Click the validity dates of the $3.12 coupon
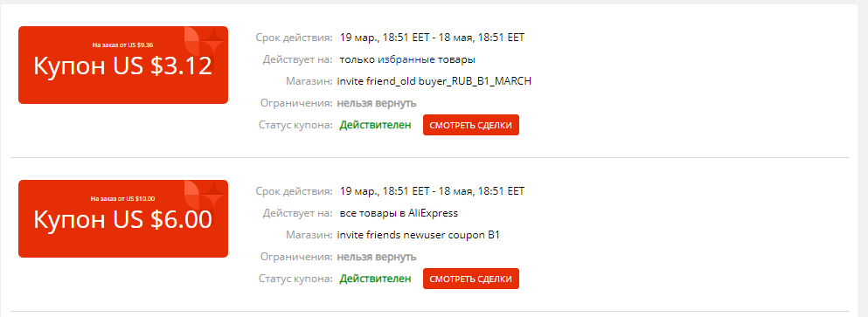This screenshot has height=317, width=868. tap(432, 38)
